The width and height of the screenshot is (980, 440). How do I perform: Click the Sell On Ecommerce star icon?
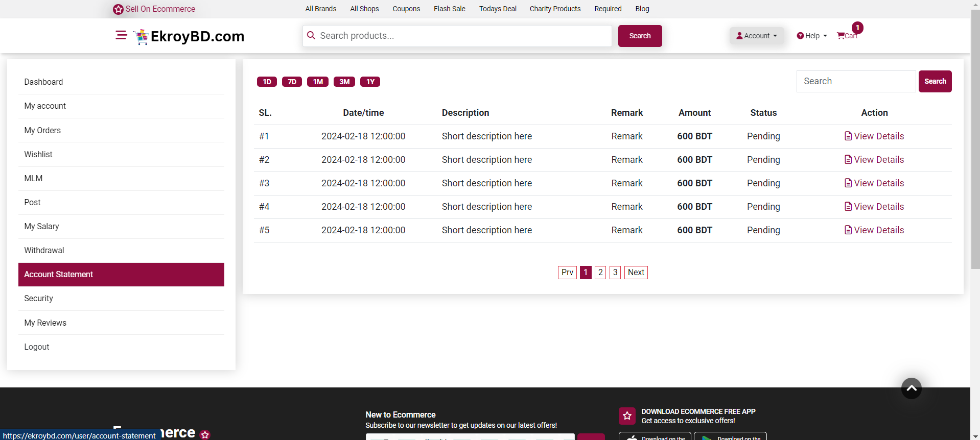(x=118, y=9)
